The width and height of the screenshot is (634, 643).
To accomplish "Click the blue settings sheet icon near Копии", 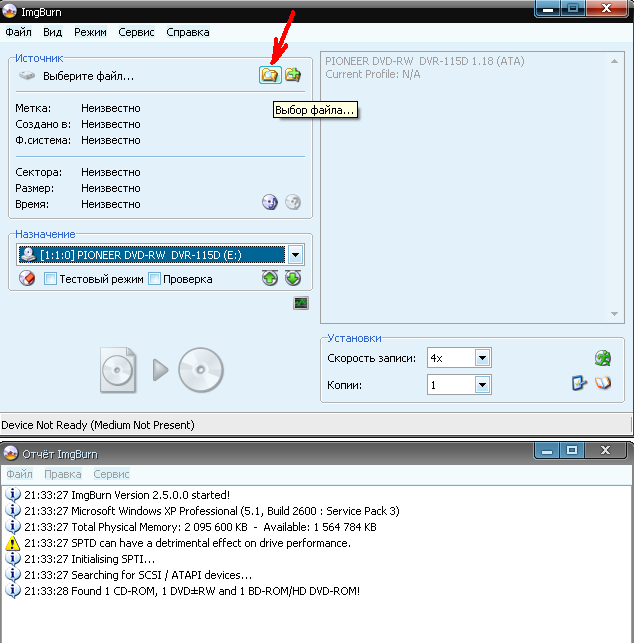I will (x=579, y=383).
